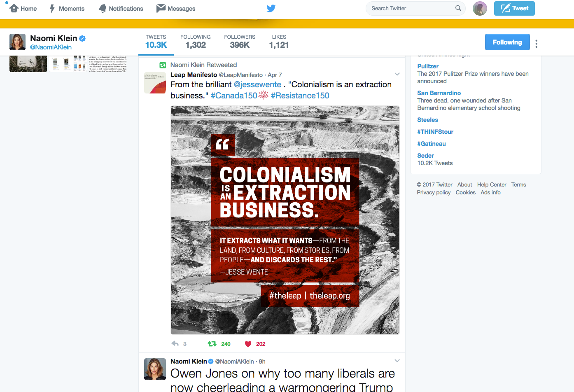This screenshot has width=574, height=392.
Task: Retweet the Leap Manifesto tweet
Action: point(212,344)
